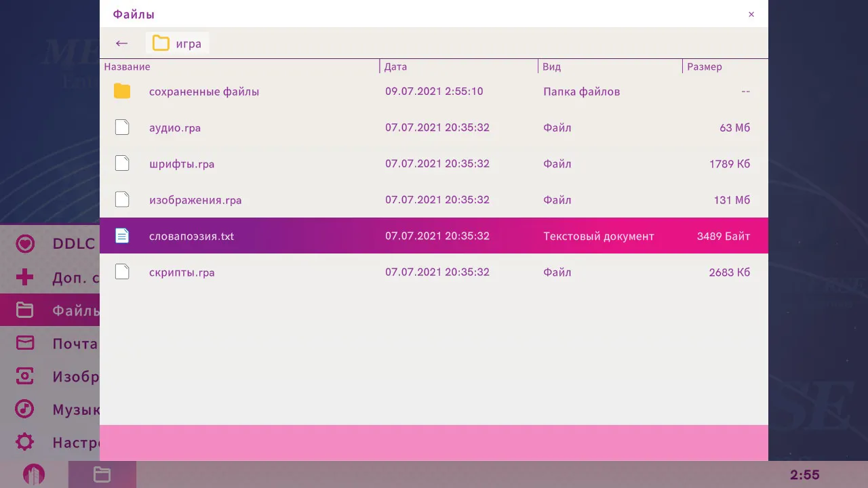The image size is (868, 488).
Task: Sort by Название column header
Action: click(127, 66)
